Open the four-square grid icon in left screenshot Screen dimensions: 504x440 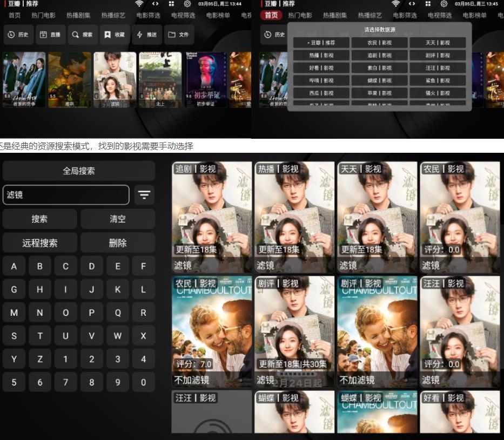(171, 4)
